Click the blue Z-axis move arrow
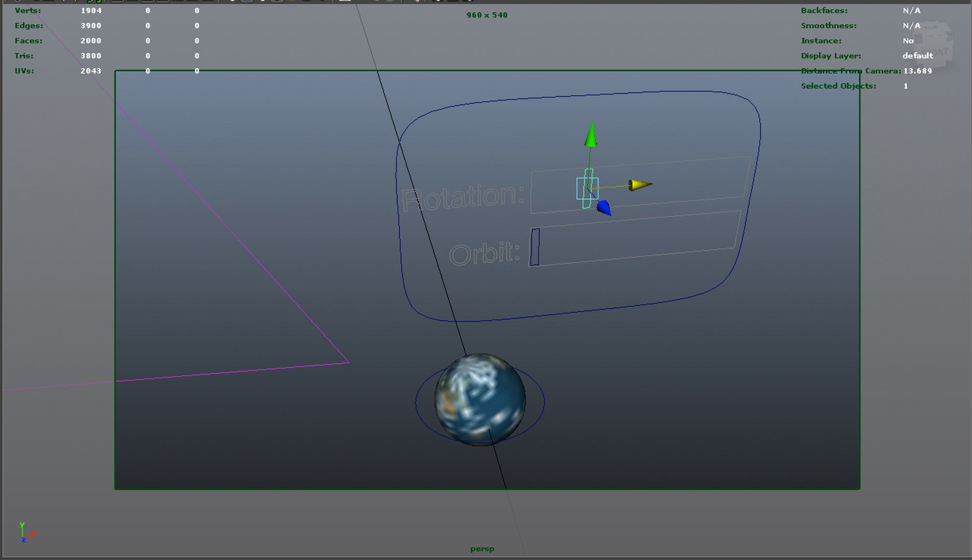The image size is (972, 560). [x=604, y=208]
